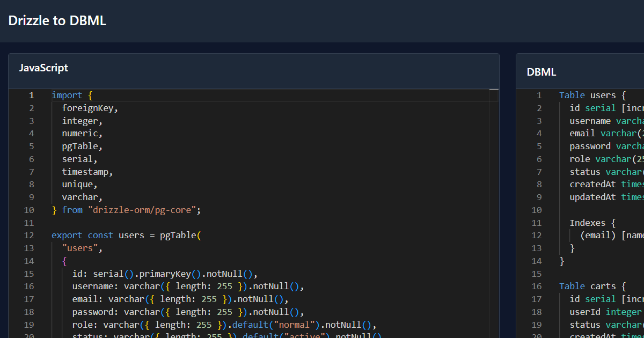The width and height of the screenshot is (644, 338).
Task: Click line number 16 in DBML editor
Action: [x=537, y=286]
